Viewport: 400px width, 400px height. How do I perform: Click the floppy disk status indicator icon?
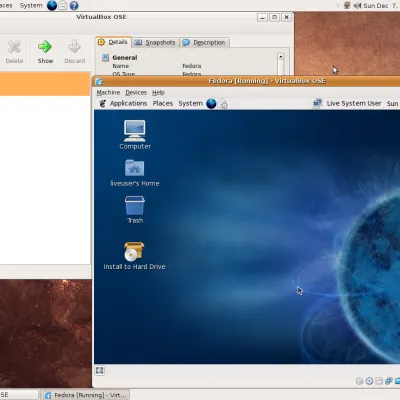[379, 381]
